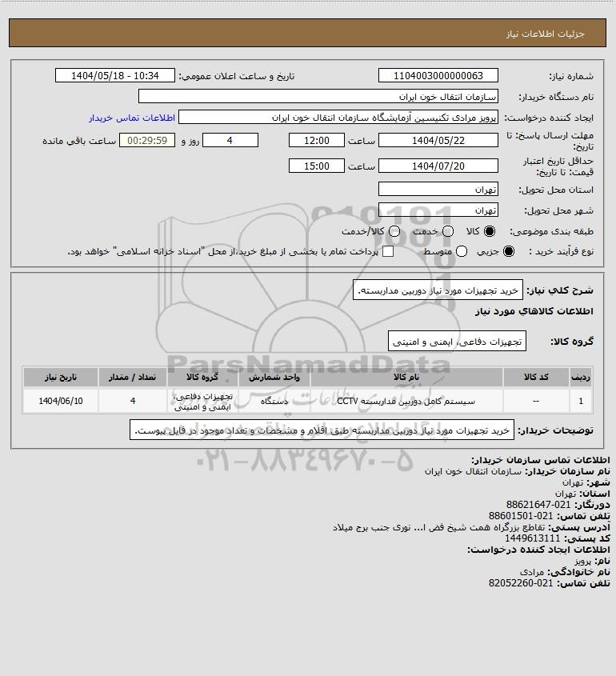616x676 pixels.
Task: Click the contact phone 88601501-021
Action: (x=521, y=516)
